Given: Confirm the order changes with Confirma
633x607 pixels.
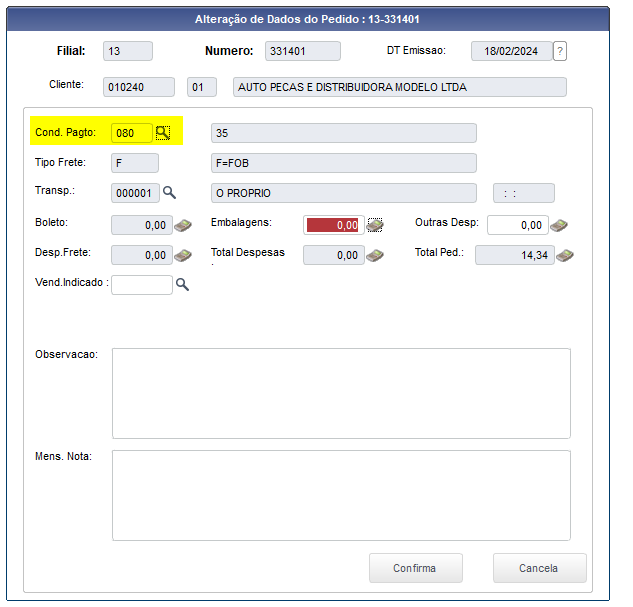Looking at the screenshot, I should (415, 568).
